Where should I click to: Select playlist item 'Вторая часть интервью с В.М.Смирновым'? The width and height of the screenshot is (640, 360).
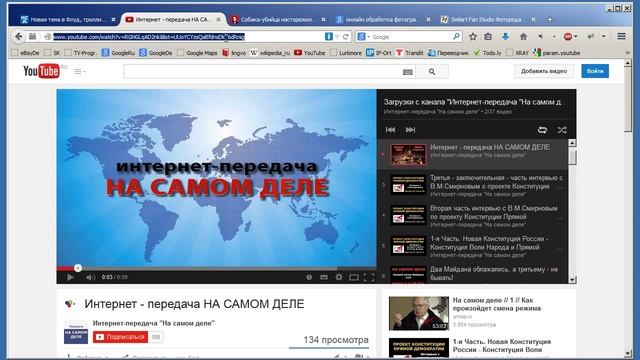tap(472, 216)
